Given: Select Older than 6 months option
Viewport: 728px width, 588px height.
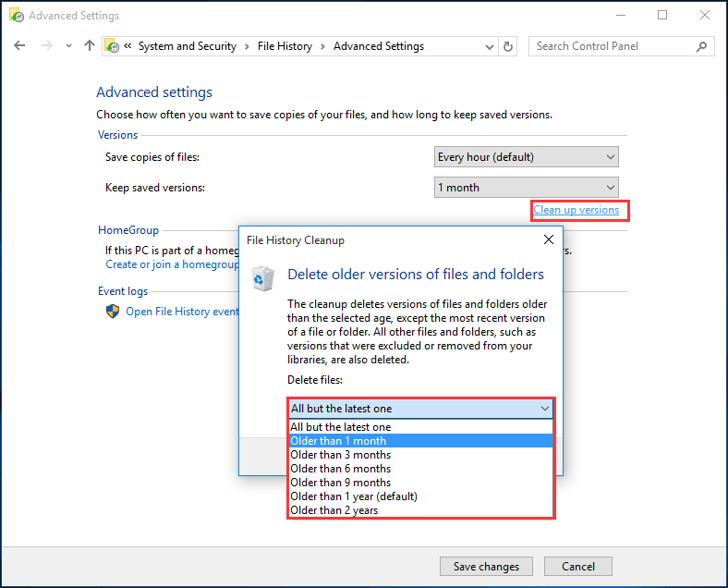Looking at the screenshot, I should coord(420,469).
